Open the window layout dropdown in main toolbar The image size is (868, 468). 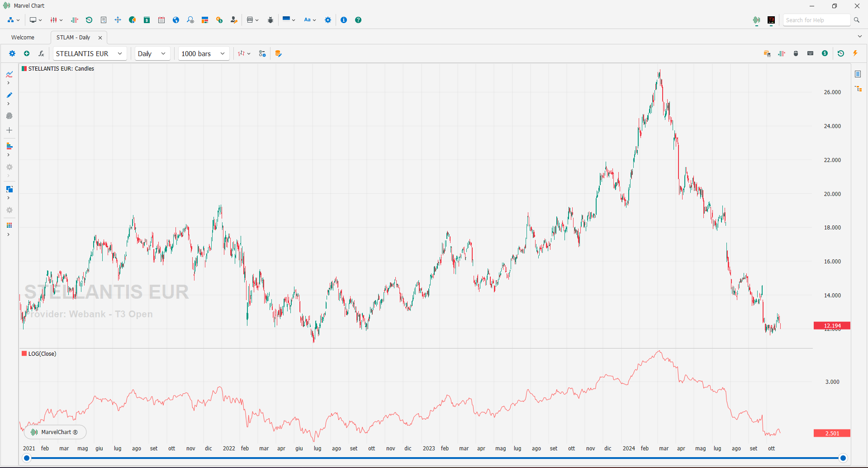pyautogui.click(x=252, y=20)
